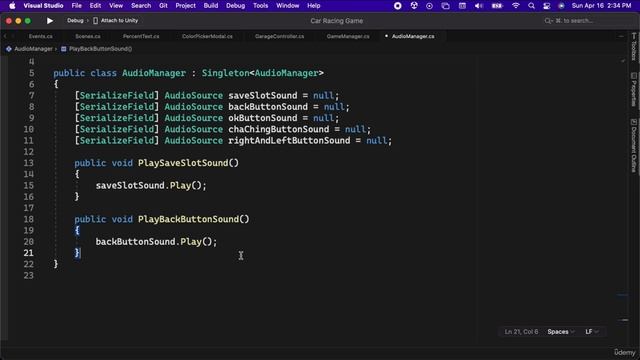The width and height of the screenshot is (640, 360).
Task: Open the File menu
Action: [76, 6]
